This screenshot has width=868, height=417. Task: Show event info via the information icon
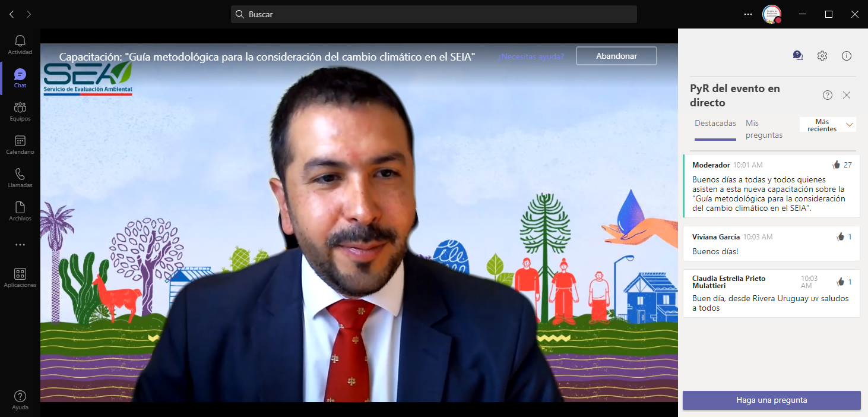(847, 56)
